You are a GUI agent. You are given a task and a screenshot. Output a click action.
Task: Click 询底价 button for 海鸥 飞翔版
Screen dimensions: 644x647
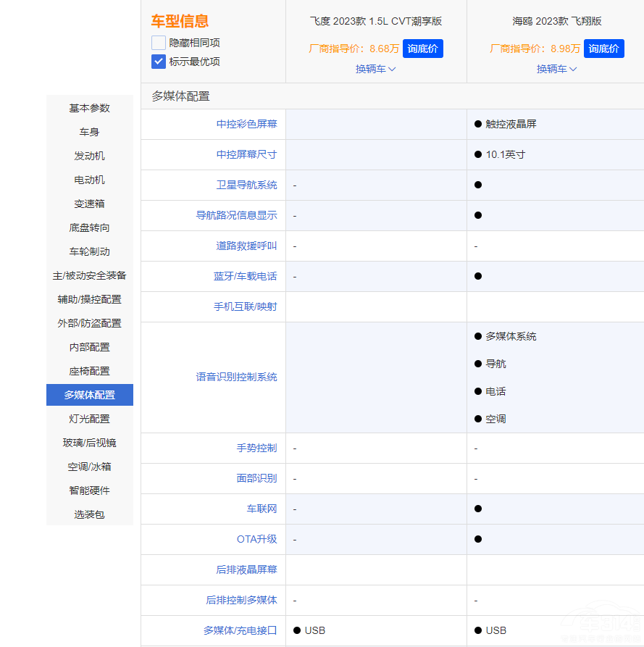click(603, 49)
